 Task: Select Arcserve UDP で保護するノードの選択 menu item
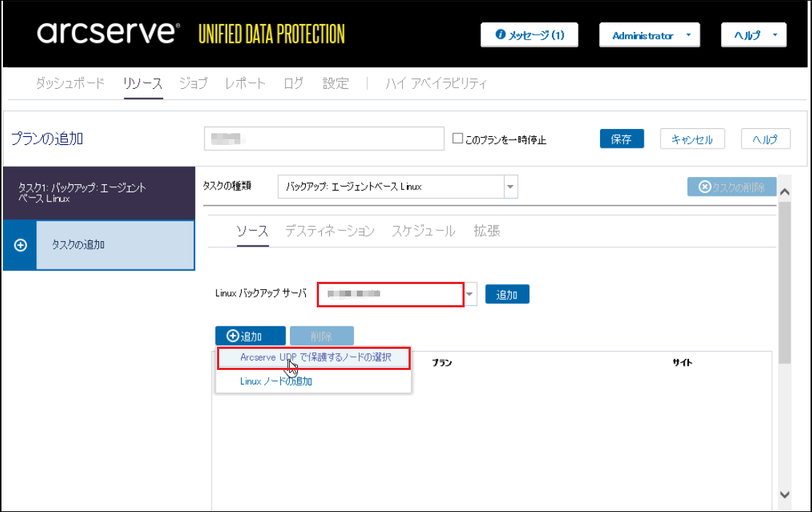click(315, 358)
